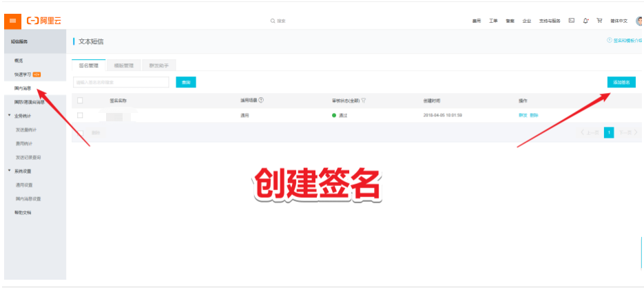
Task: Open 工单 in the top navigation
Action: pyautogui.click(x=493, y=21)
